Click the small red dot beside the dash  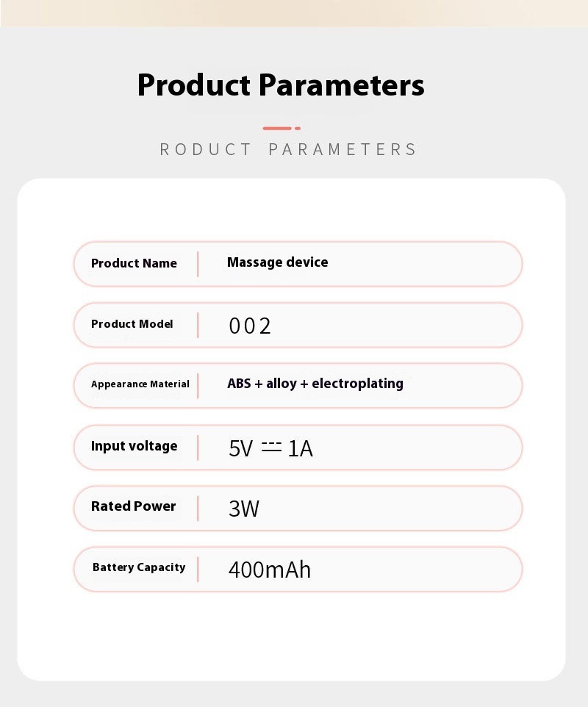coord(297,129)
